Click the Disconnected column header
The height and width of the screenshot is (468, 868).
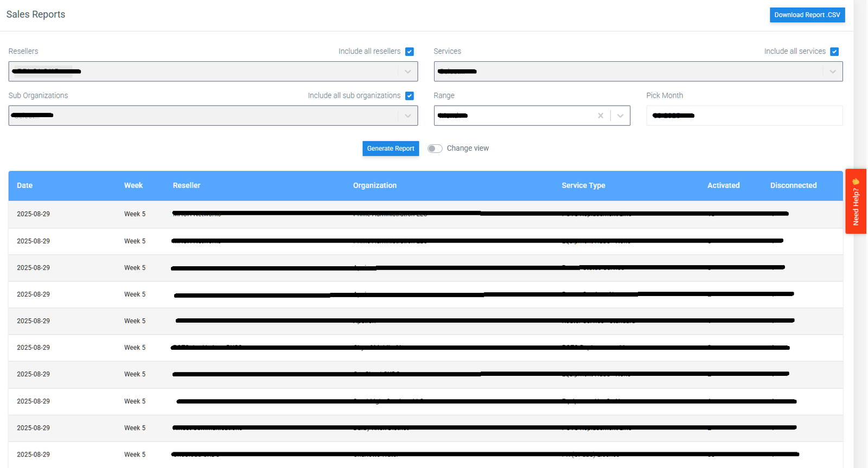[x=793, y=185]
